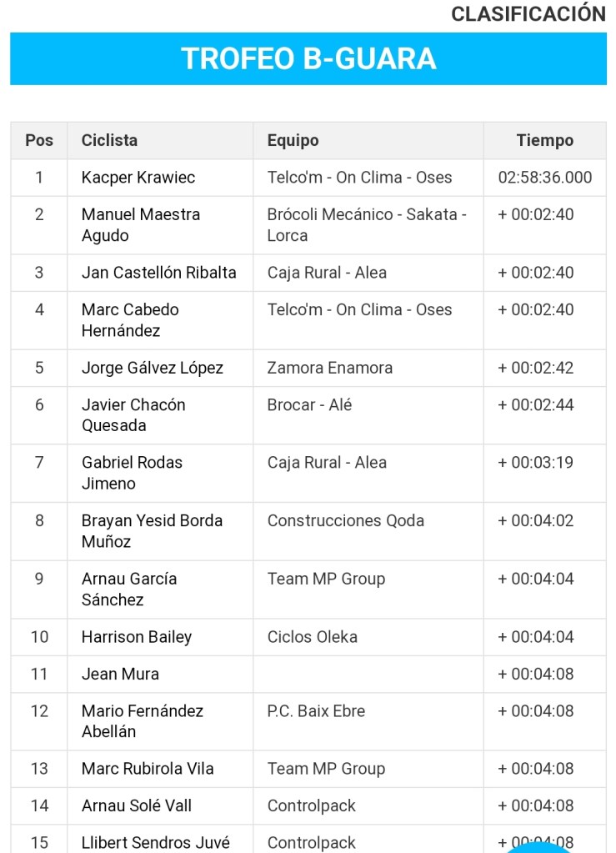The height and width of the screenshot is (853, 616).
Task: Click winner time 02:58:36.000
Action: (545, 178)
